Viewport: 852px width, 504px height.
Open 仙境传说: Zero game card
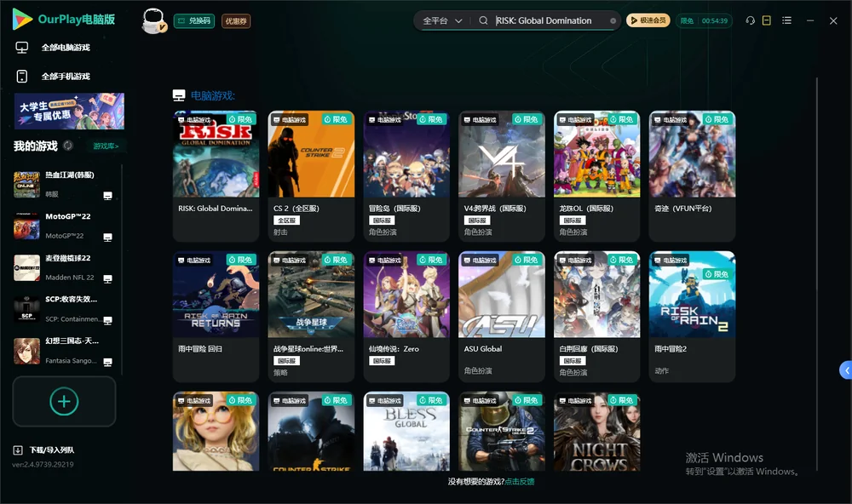[x=406, y=317]
